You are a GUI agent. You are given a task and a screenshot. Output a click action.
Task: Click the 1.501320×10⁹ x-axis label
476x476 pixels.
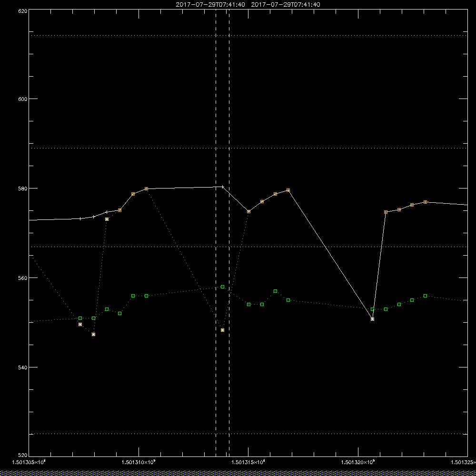(x=358, y=462)
